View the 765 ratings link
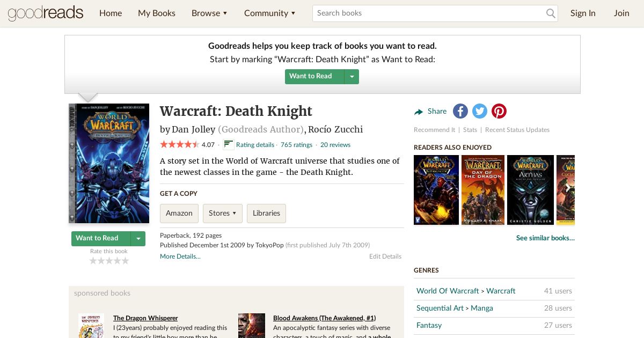The image size is (644, 338). pyautogui.click(x=296, y=145)
